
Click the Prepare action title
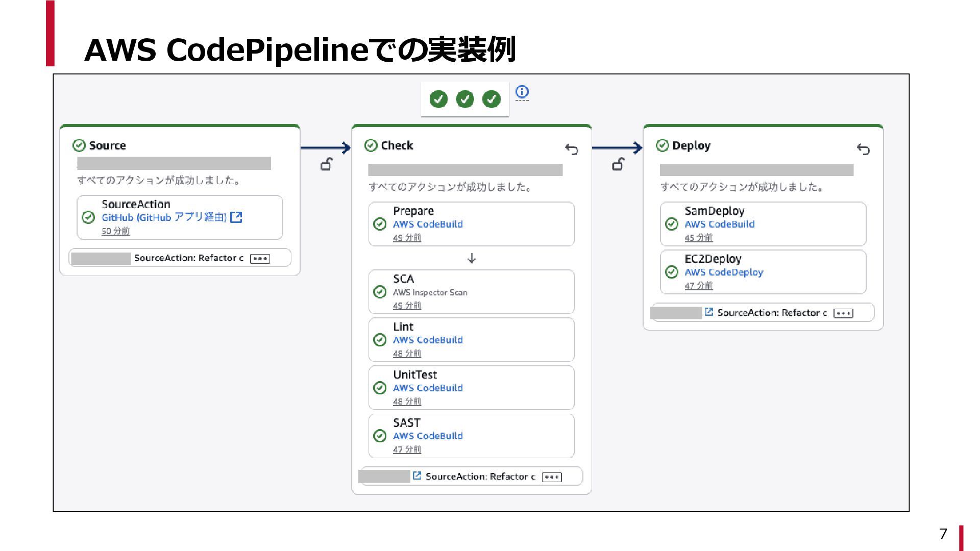tap(413, 211)
